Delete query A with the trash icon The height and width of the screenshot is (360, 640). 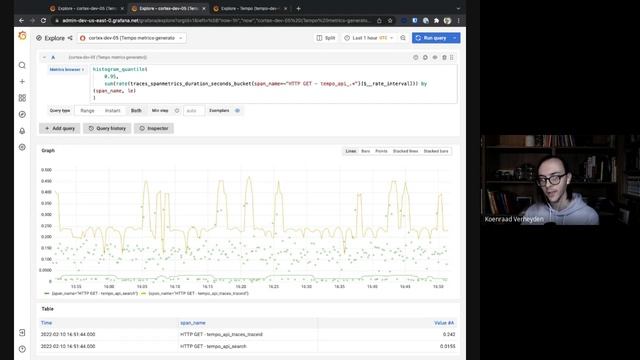pos(444,58)
